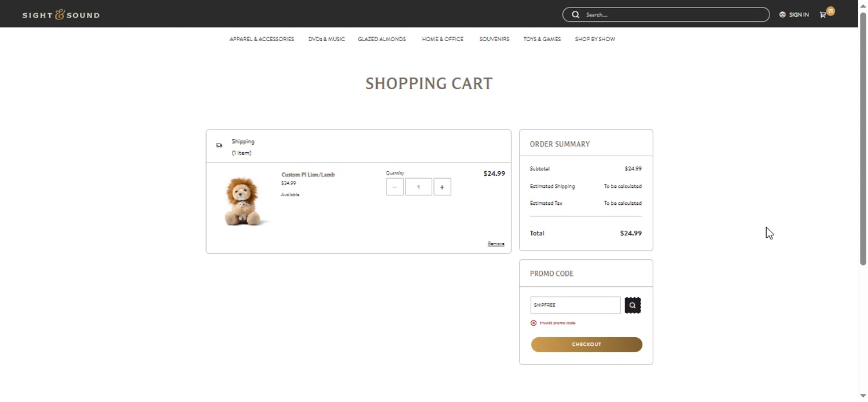This screenshot has height=402, width=868.
Task: Expand Home & Office menu
Action: point(443,39)
